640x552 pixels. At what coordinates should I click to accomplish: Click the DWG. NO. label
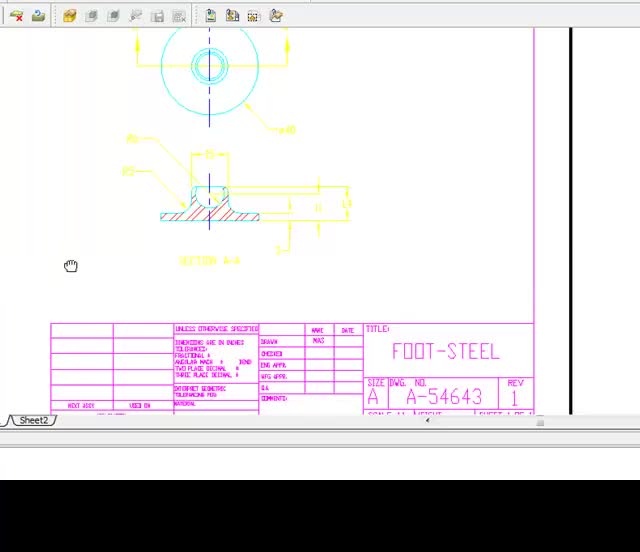408,383
